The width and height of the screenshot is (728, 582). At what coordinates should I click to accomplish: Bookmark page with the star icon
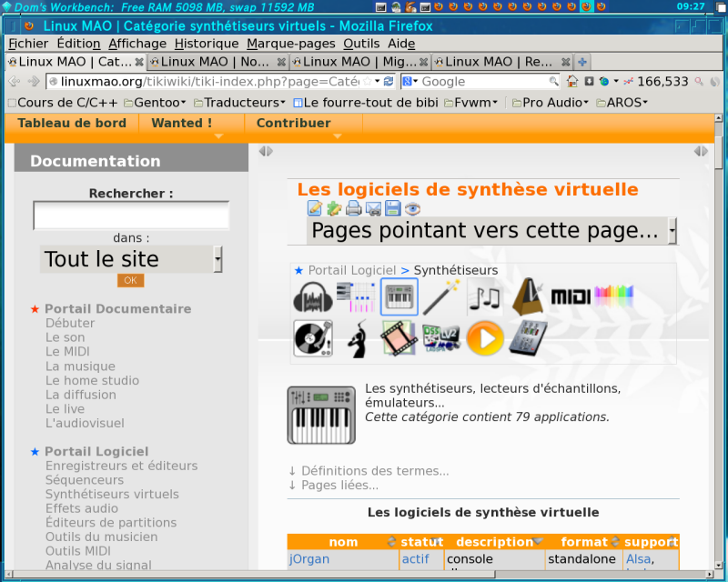tap(368, 82)
